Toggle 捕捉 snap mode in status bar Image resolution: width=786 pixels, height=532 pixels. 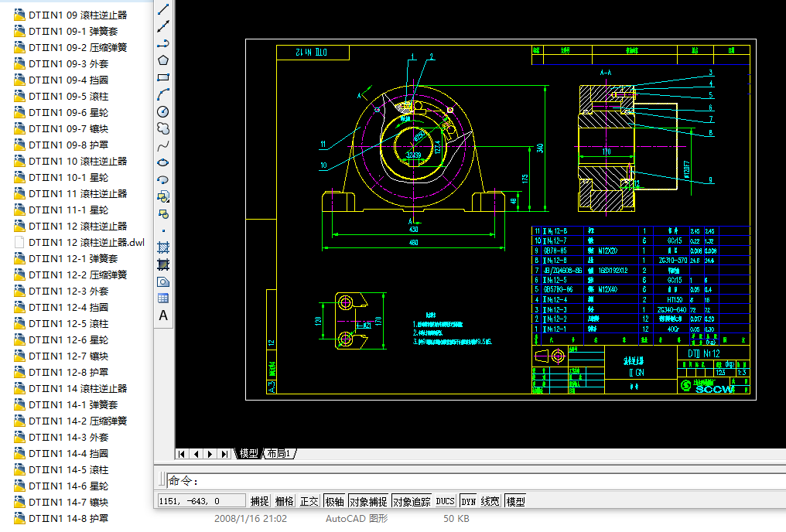[x=260, y=501]
